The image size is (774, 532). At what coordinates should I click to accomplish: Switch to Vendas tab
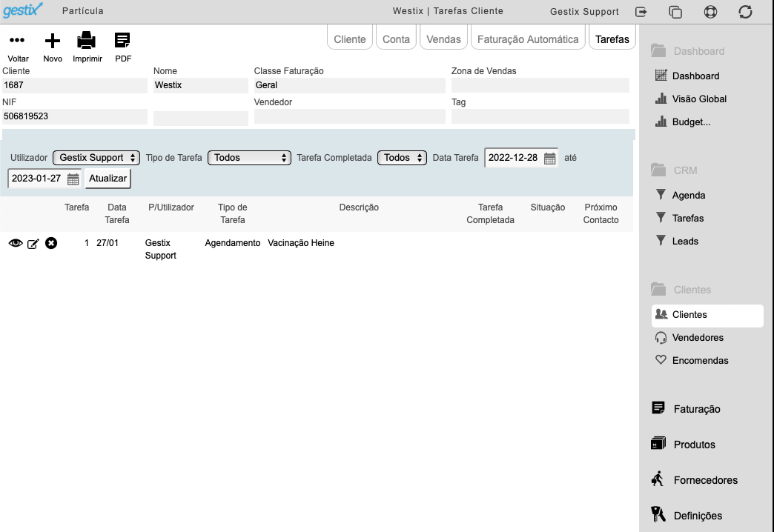[x=443, y=39]
